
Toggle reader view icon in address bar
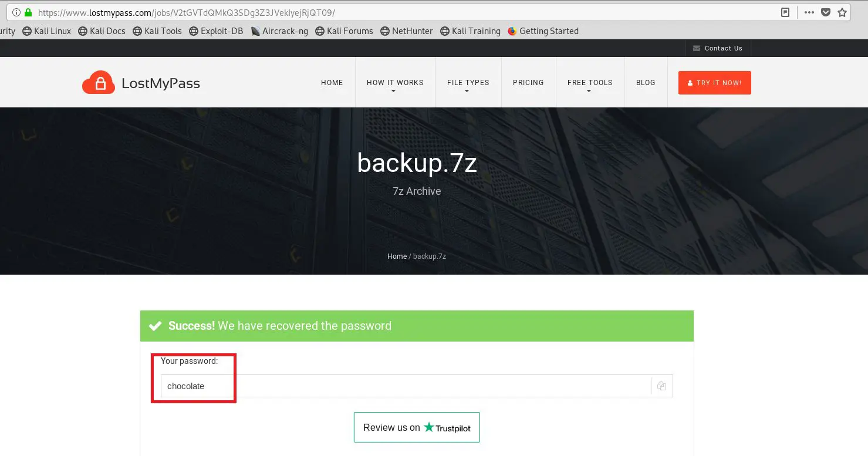click(x=785, y=12)
